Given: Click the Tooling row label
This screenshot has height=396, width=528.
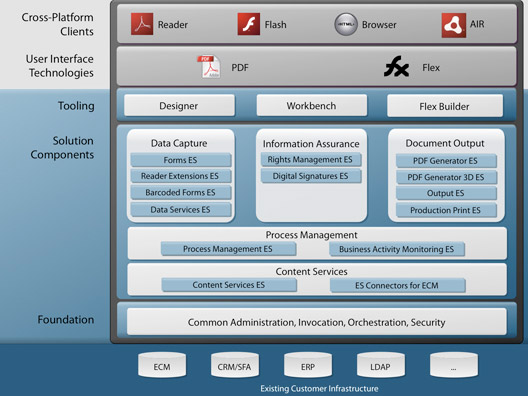Looking at the screenshot, I should tap(76, 106).
